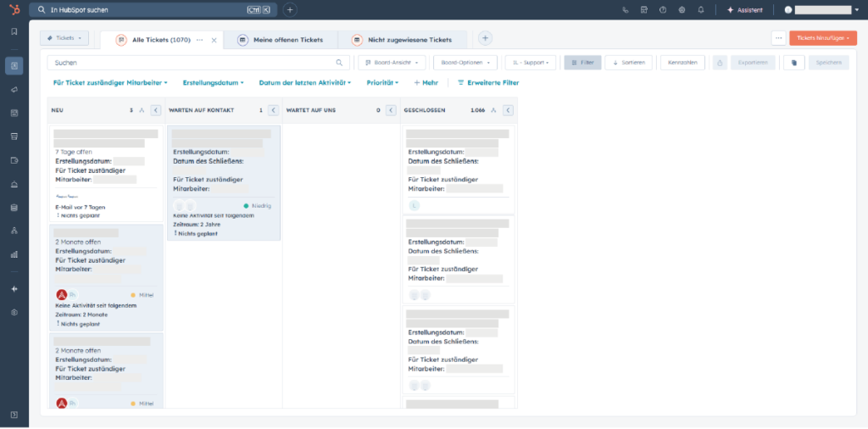Viewport: 868px width, 429px height.
Task: Open the Erweiterte Filter link
Action: [x=488, y=83]
